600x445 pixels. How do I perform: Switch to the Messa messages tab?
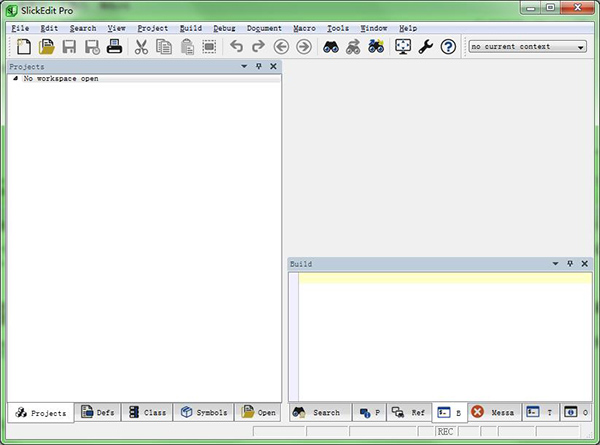pyautogui.click(x=494, y=412)
